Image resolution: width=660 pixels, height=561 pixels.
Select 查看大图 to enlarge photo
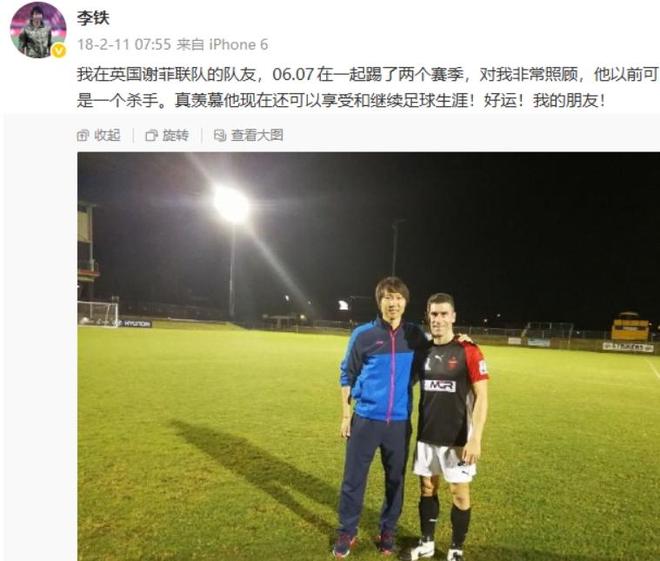(x=257, y=136)
